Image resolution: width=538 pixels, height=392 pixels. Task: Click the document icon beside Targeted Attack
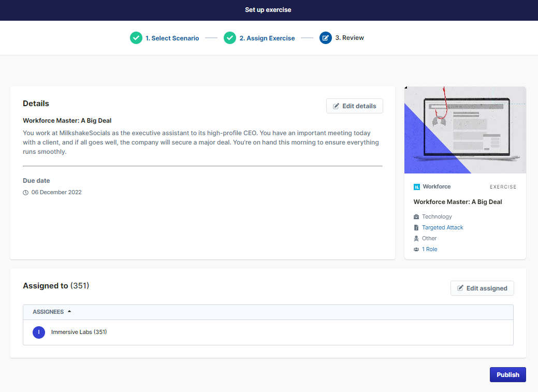click(x=416, y=228)
